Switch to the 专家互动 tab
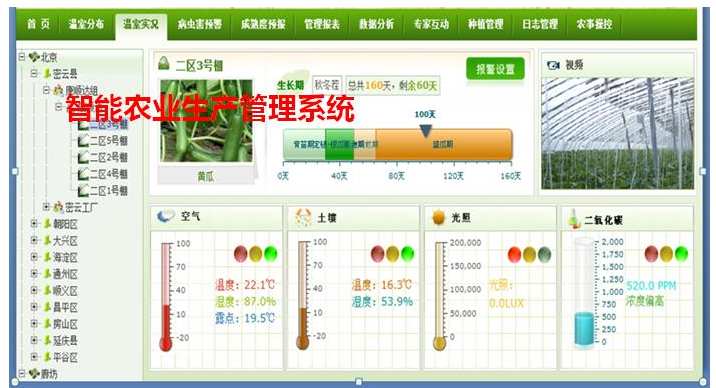Screen dimensions: 716x388 coord(431,24)
